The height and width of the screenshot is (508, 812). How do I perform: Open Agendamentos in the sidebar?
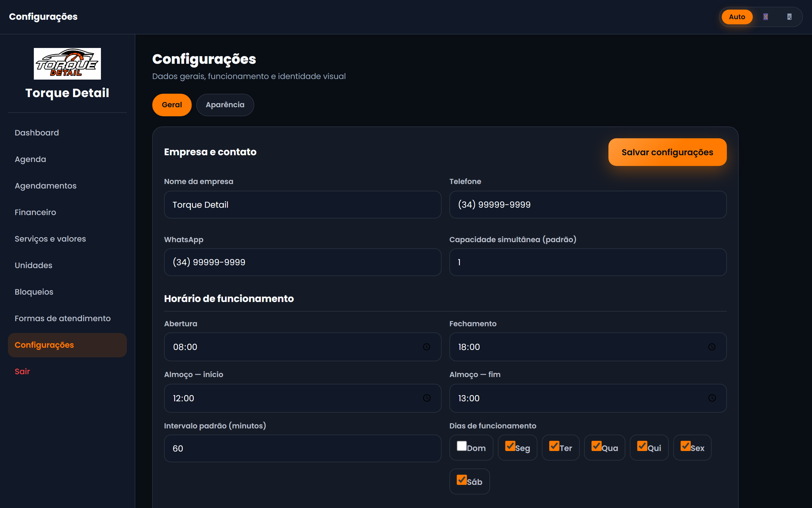click(x=67, y=186)
